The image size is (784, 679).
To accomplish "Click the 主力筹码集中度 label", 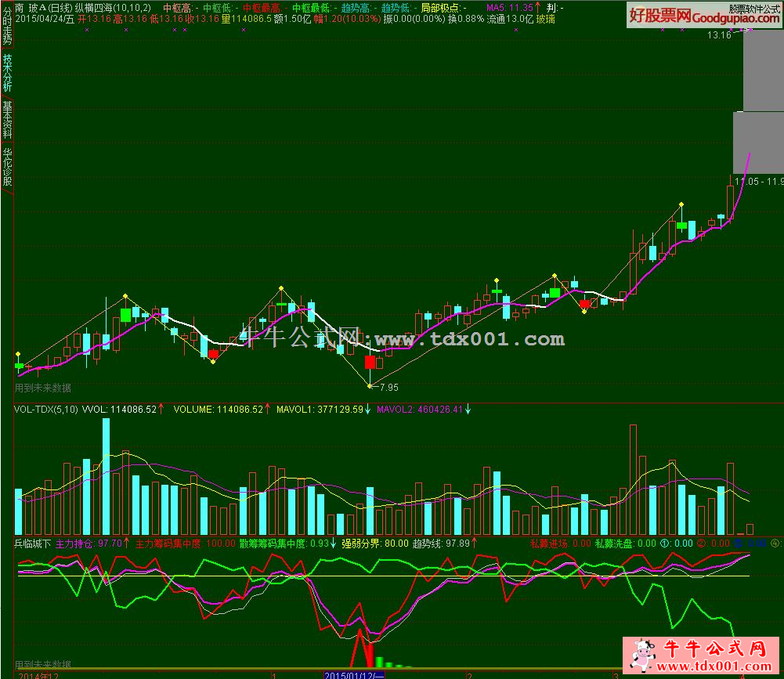I will click(168, 544).
